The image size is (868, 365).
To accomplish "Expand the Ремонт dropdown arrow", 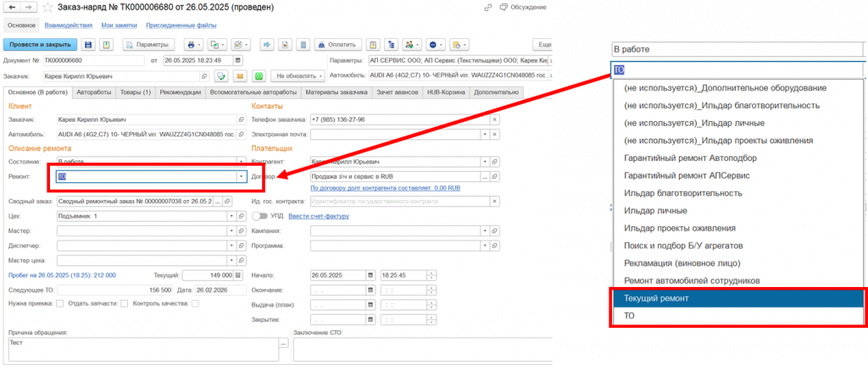I will tap(240, 176).
